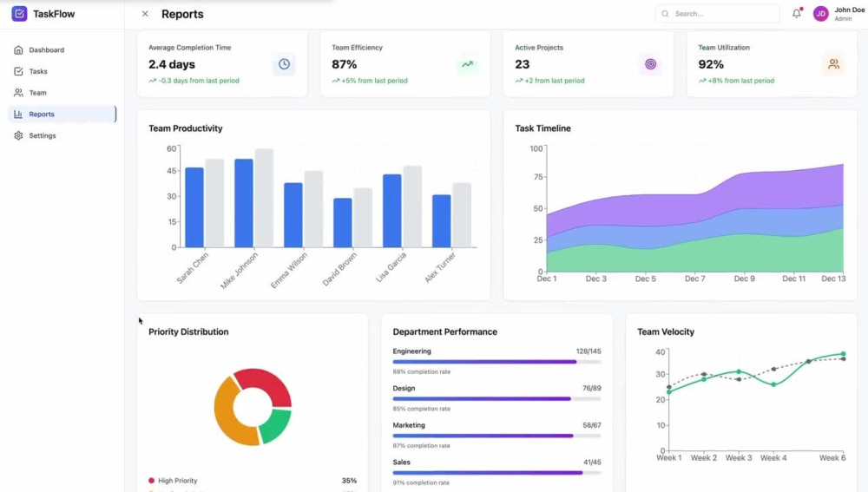Click the '41/45' Sales count
This screenshot has height=492, width=868.
pos(592,462)
